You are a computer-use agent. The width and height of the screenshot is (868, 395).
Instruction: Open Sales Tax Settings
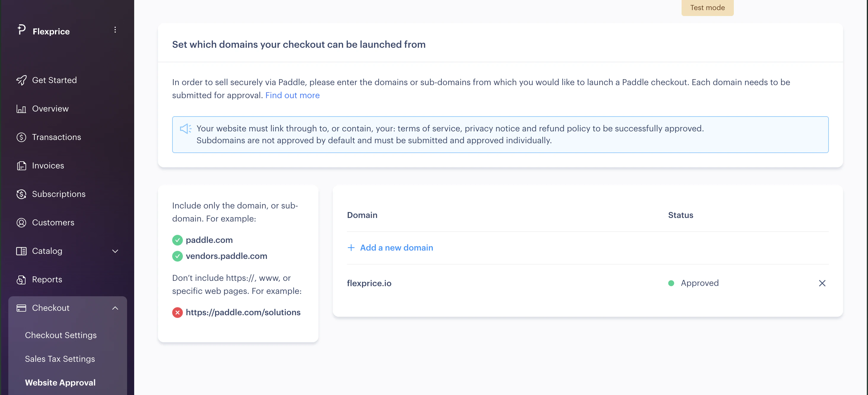tap(60, 359)
